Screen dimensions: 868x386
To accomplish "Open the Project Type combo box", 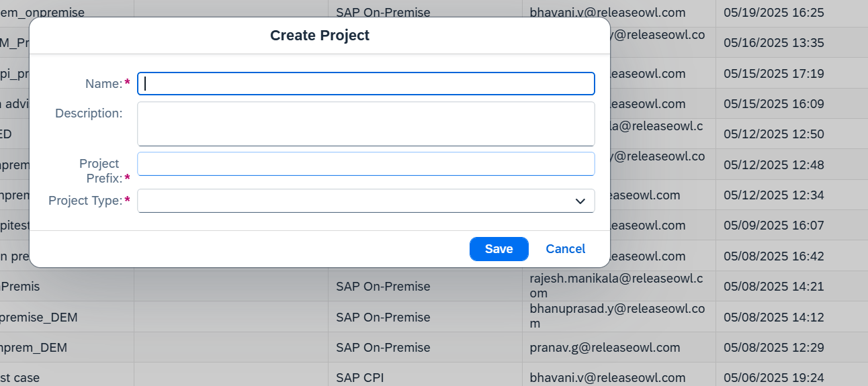I will pyautogui.click(x=355, y=201).
